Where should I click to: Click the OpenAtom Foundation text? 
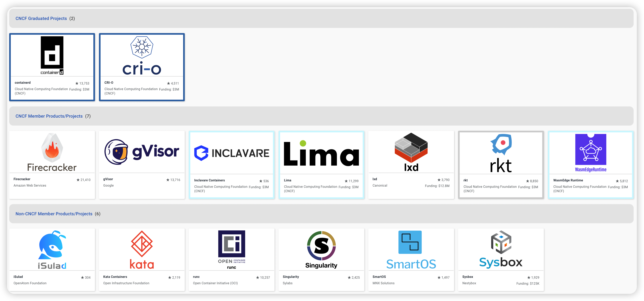(x=30, y=283)
